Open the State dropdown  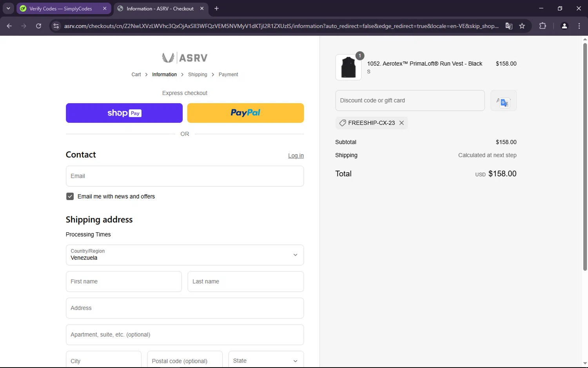click(x=266, y=359)
